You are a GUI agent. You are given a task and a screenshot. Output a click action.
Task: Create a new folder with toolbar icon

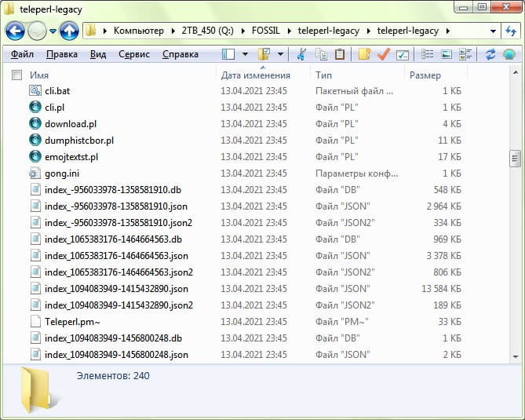pos(364,54)
